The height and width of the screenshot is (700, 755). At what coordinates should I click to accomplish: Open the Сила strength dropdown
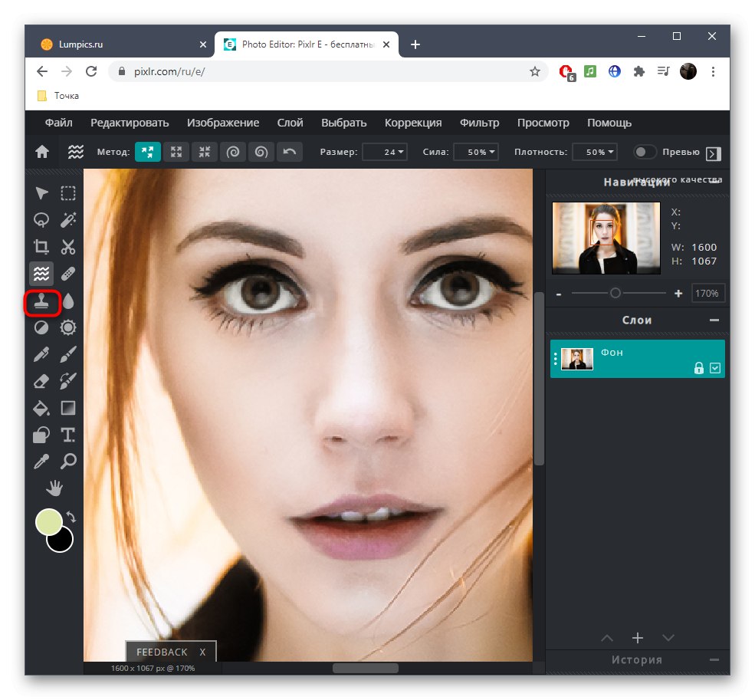point(476,152)
